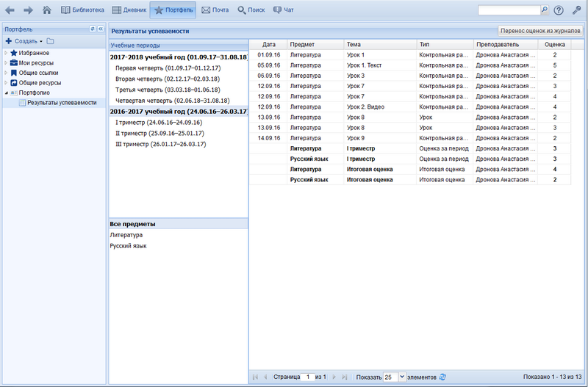588x387 pixels.
Task: Click the top search input field
Action: pos(508,10)
